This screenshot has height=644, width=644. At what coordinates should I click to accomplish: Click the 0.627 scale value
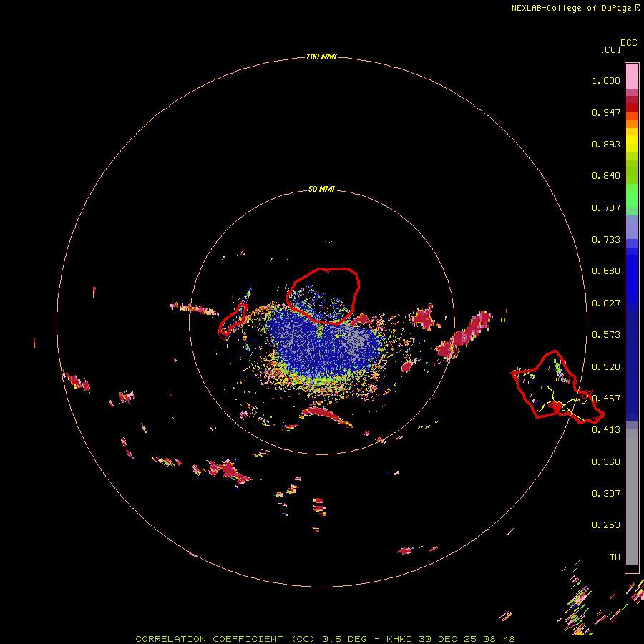click(606, 303)
